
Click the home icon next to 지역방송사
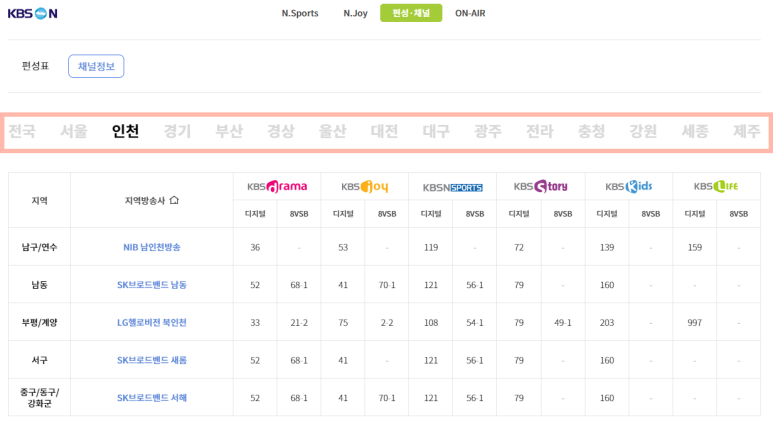coord(174,200)
